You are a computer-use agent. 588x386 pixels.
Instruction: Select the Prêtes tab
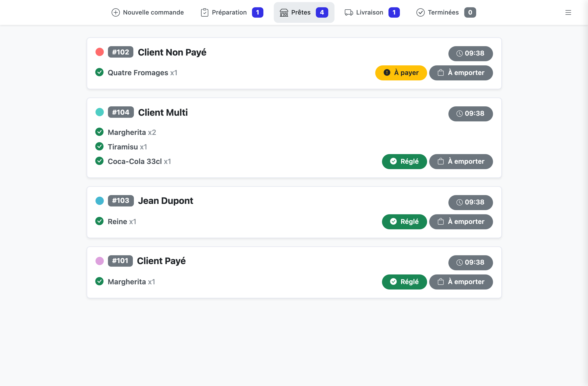(304, 12)
